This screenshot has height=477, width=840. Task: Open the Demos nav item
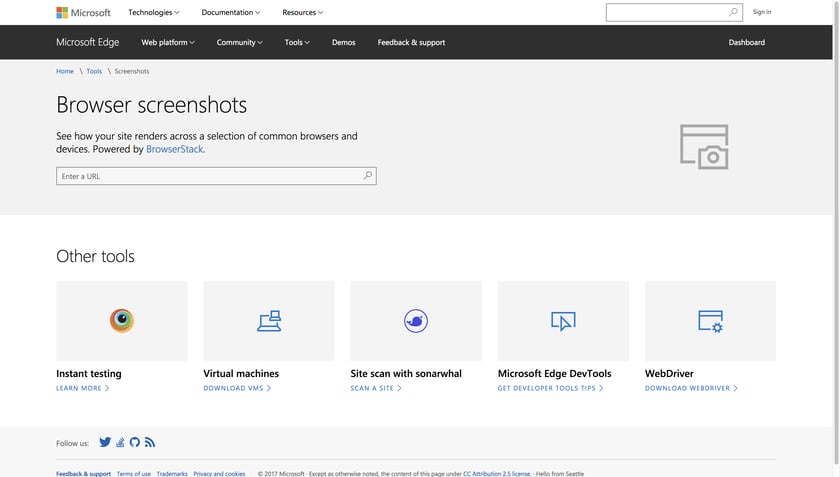coord(343,42)
